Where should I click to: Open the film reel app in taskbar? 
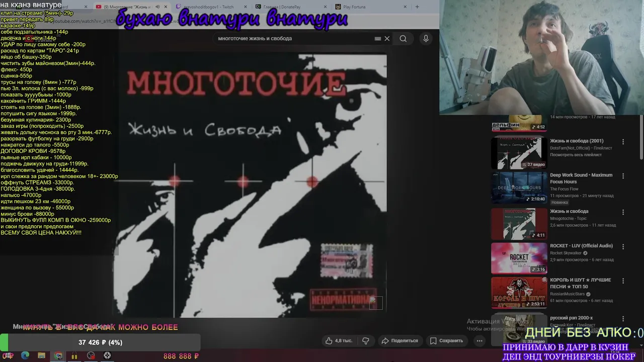pyautogui.click(x=107, y=355)
